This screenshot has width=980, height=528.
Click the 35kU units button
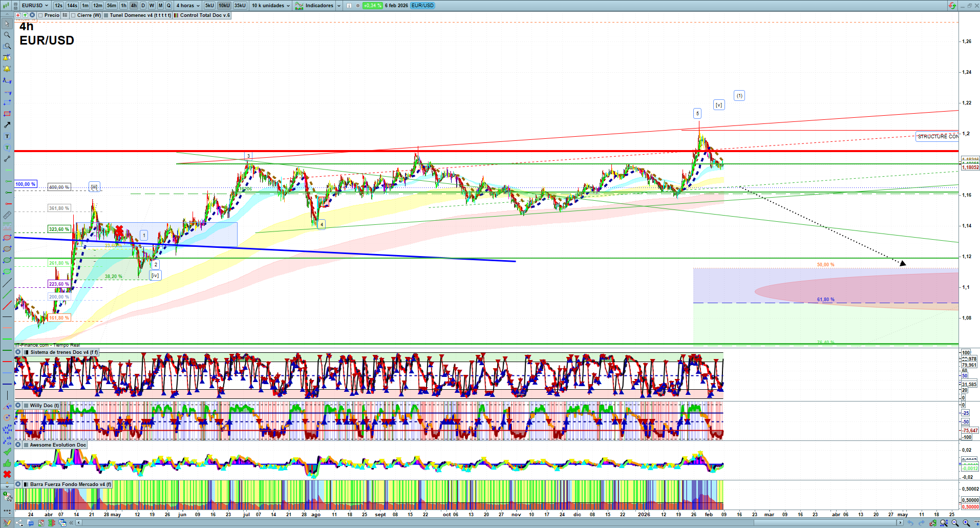(240, 6)
